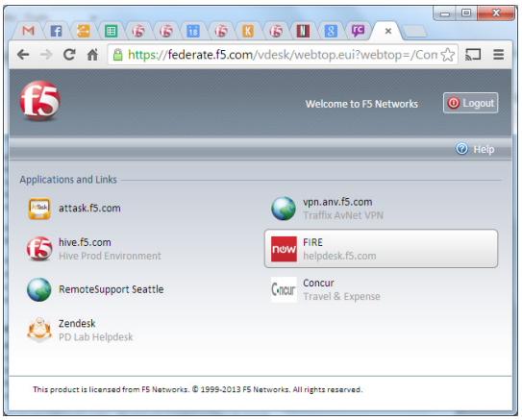
Task: Open the Gmail browser tab
Action: pos(28,31)
